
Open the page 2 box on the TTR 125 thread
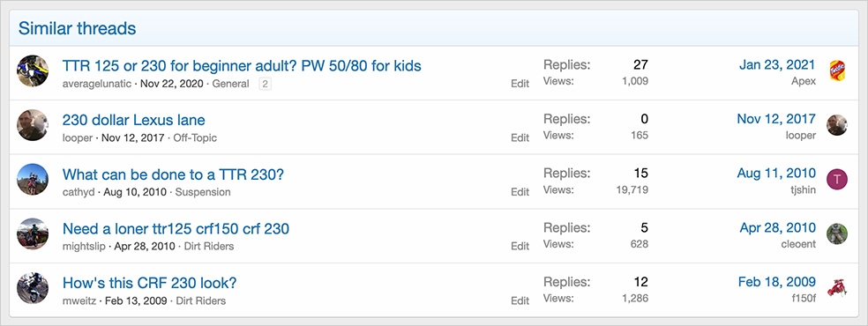266,84
